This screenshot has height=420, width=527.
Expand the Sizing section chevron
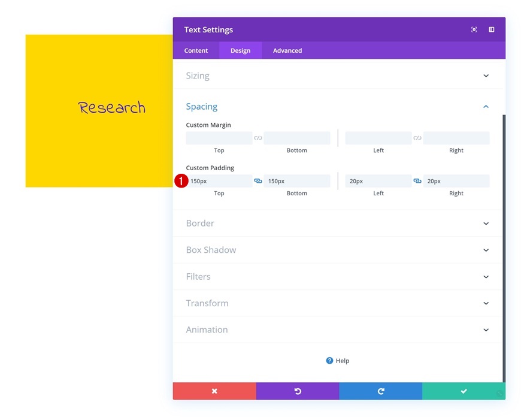(x=486, y=75)
